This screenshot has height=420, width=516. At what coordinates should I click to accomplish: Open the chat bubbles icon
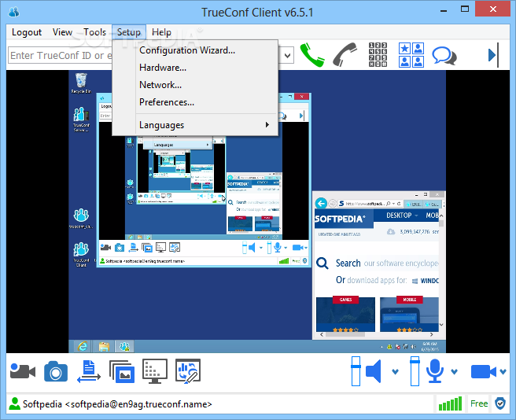[x=444, y=56]
